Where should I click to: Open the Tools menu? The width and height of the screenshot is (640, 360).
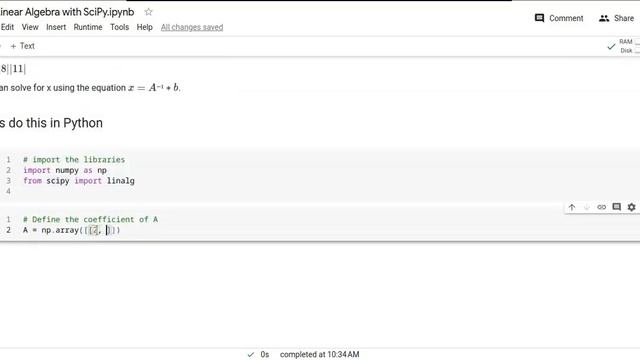click(119, 27)
